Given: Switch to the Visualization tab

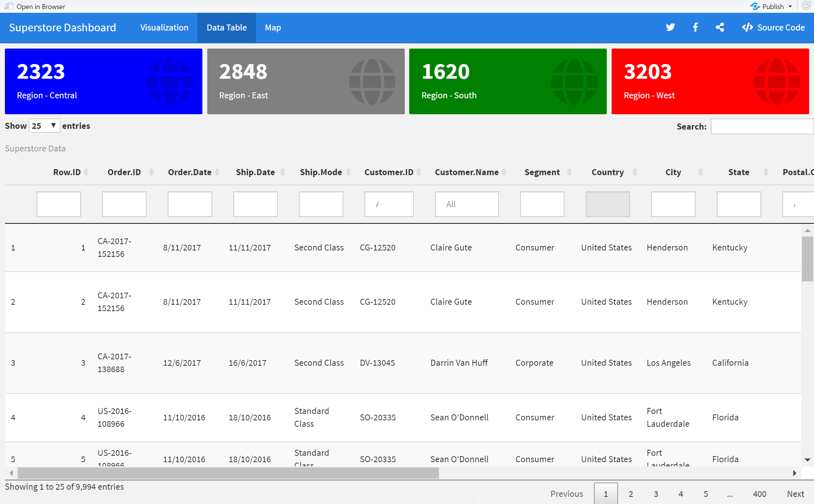Looking at the screenshot, I should click(164, 27).
